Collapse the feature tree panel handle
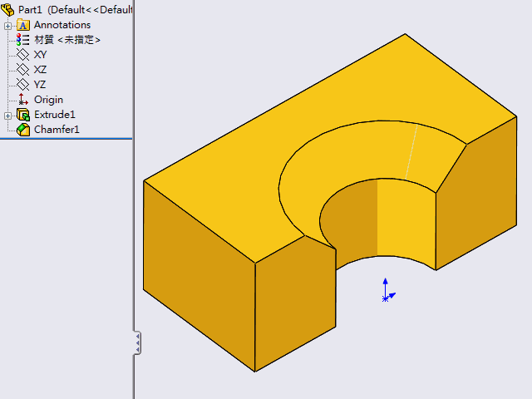The height and width of the screenshot is (399, 532). pos(137,343)
